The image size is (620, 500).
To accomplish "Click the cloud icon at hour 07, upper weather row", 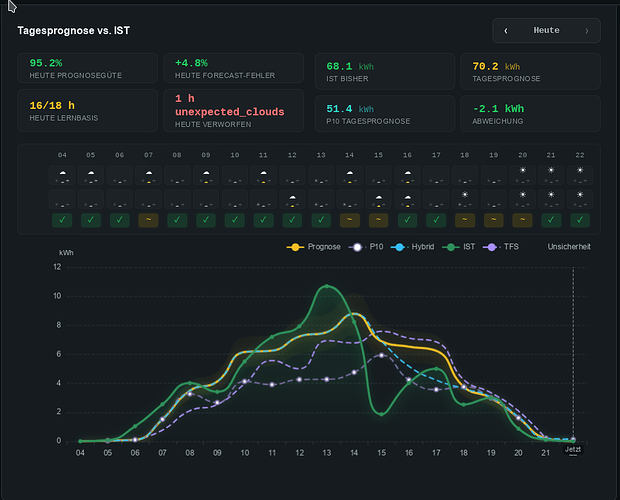I will click(x=148, y=175).
